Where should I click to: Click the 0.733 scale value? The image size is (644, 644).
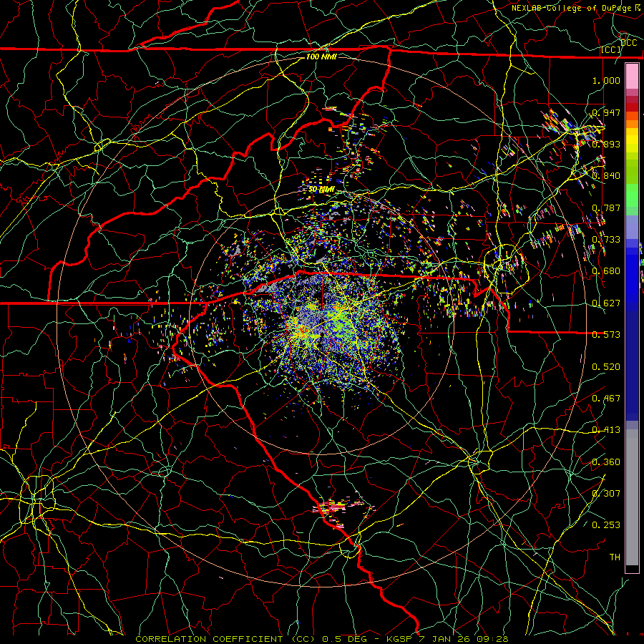[606, 240]
